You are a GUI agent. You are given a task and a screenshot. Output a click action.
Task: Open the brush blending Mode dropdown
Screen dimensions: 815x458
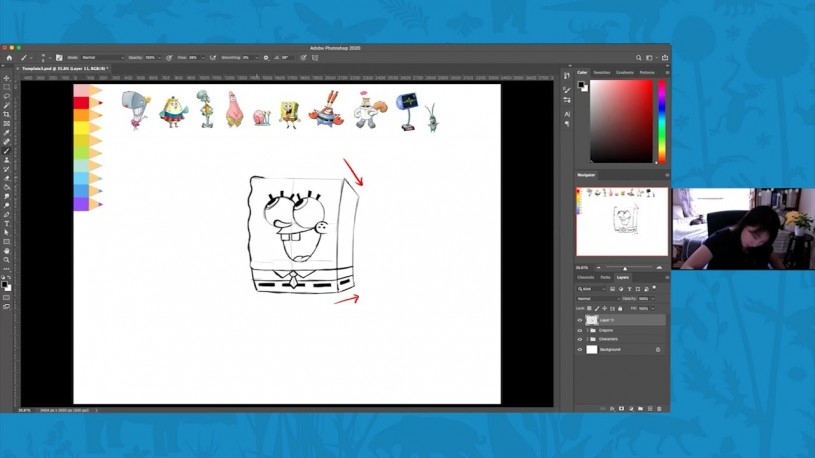pyautogui.click(x=102, y=58)
